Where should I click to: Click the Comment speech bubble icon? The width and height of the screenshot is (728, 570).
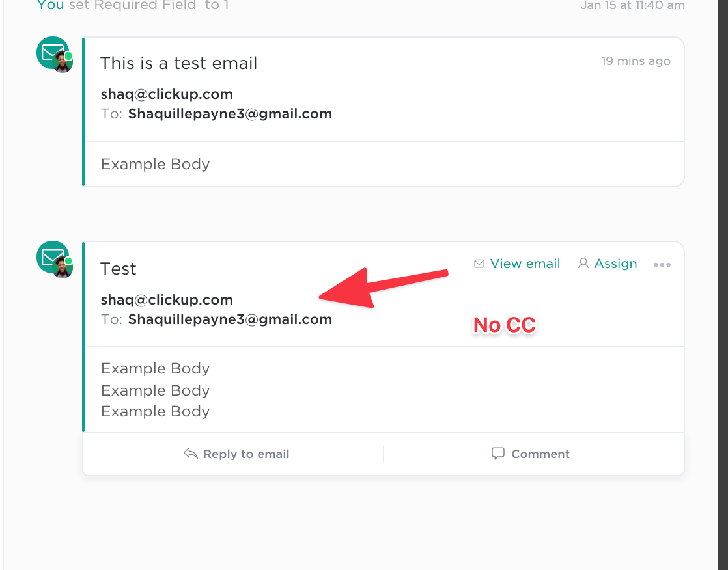498,453
